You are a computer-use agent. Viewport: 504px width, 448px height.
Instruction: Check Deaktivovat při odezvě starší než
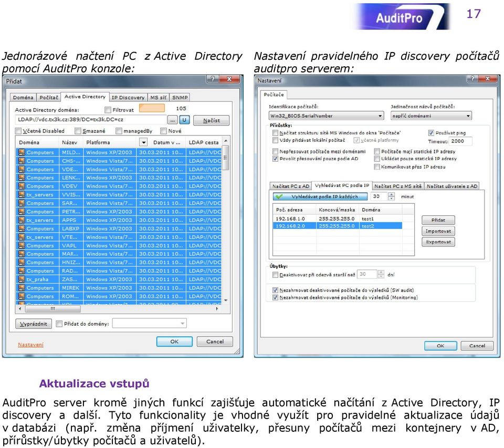275,275
